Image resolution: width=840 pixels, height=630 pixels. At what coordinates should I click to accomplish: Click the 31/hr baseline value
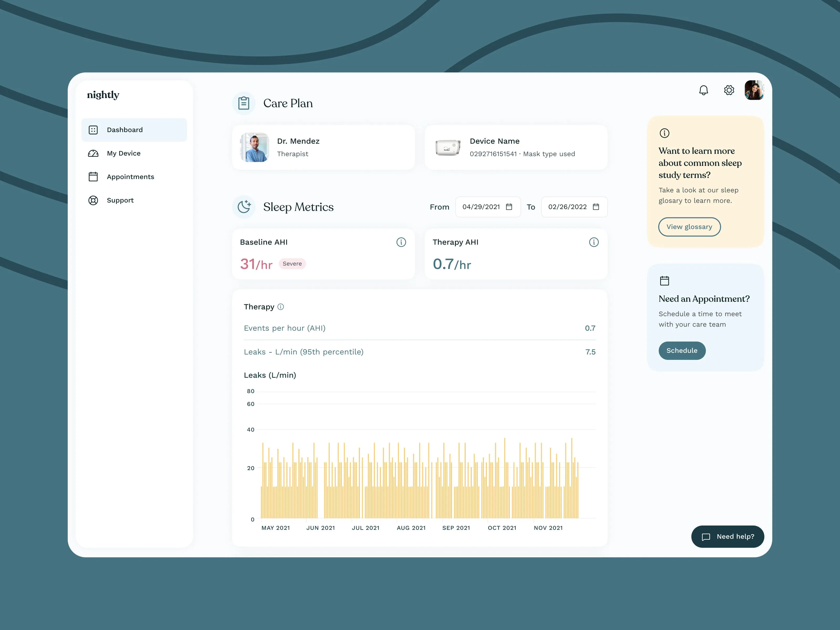coord(256,264)
